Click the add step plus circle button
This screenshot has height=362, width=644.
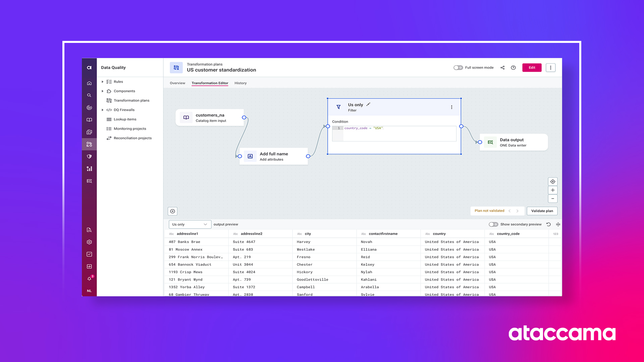[172, 211]
